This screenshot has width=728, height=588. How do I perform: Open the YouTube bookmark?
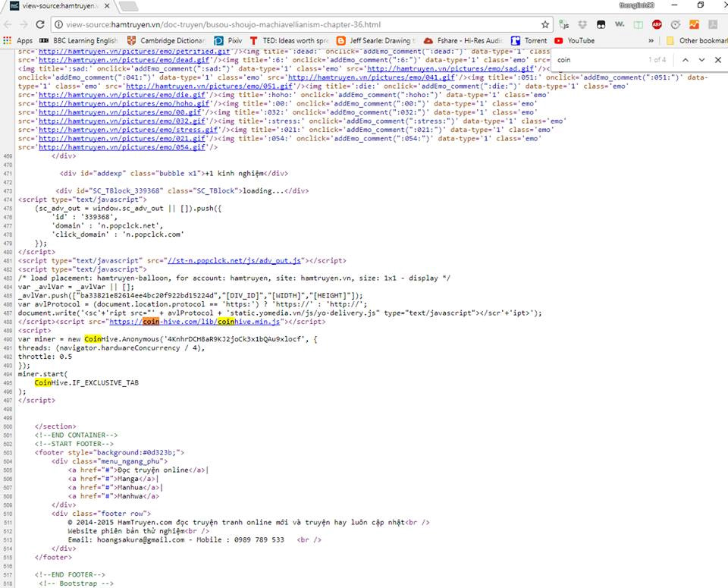click(x=575, y=40)
